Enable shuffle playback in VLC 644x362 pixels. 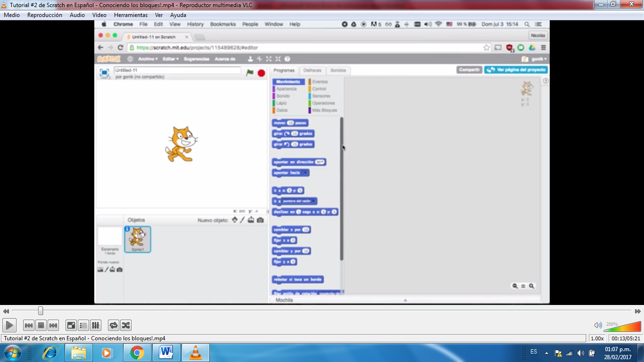pyautogui.click(x=125, y=325)
